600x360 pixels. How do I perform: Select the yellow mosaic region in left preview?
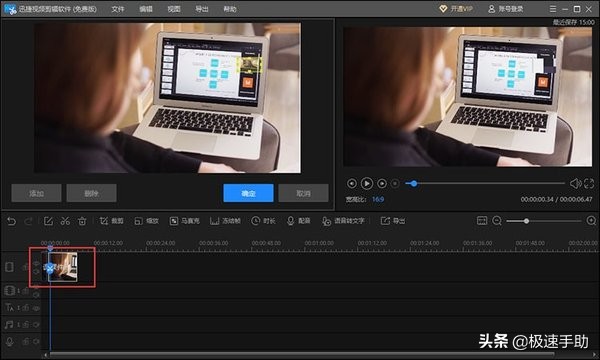[249, 65]
